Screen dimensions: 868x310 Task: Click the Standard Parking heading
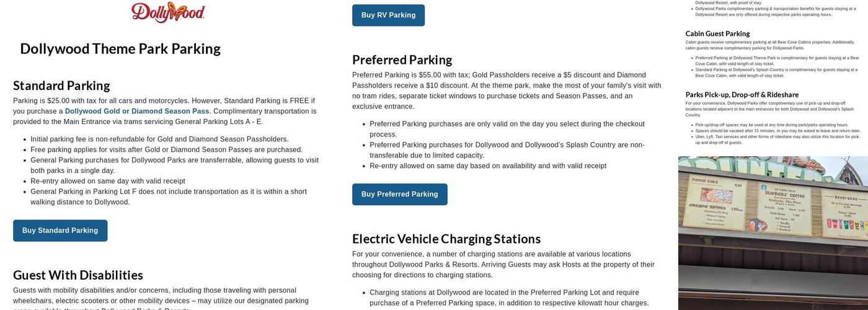(x=61, y=86)
